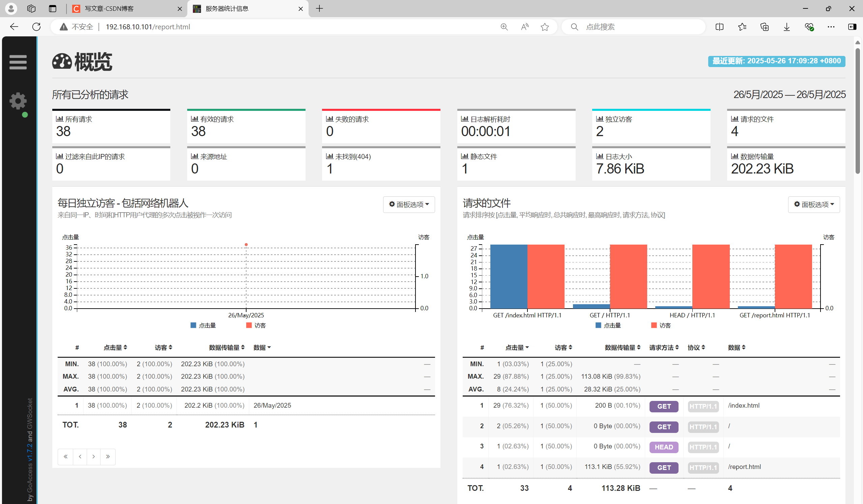Click the v1.7.2 GoAccess version link

(x=30, y=452)
